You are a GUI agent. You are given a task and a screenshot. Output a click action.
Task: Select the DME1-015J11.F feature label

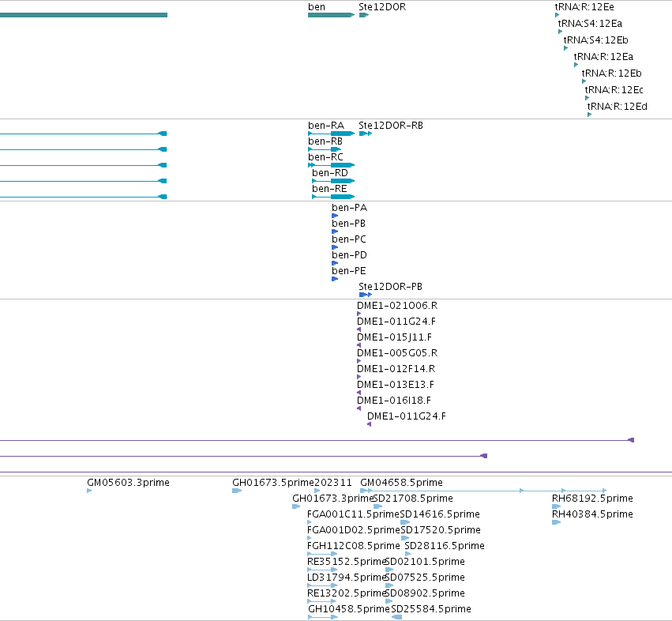tap(394, 337)
